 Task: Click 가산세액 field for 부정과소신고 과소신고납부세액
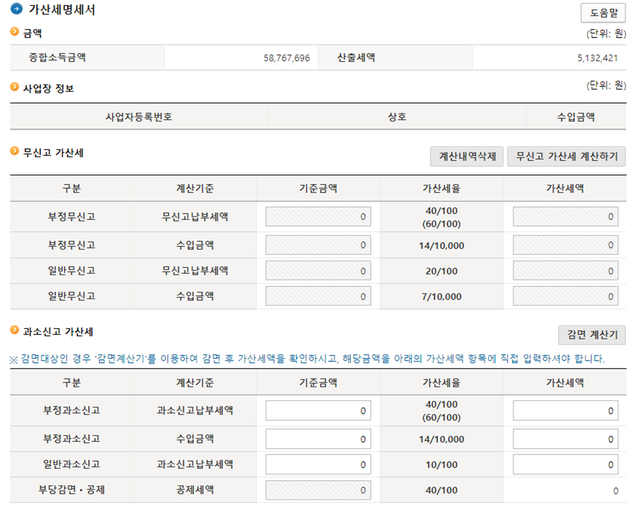click(566, 411)
